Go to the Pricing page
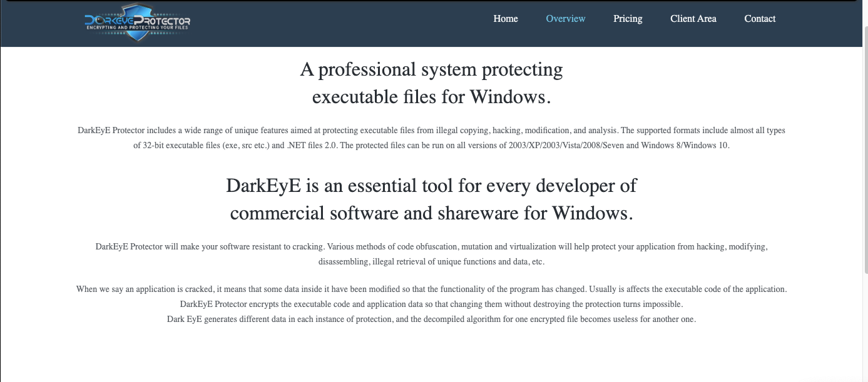The width and height of the screenshot is (868, 382). (x=628, y=19)
